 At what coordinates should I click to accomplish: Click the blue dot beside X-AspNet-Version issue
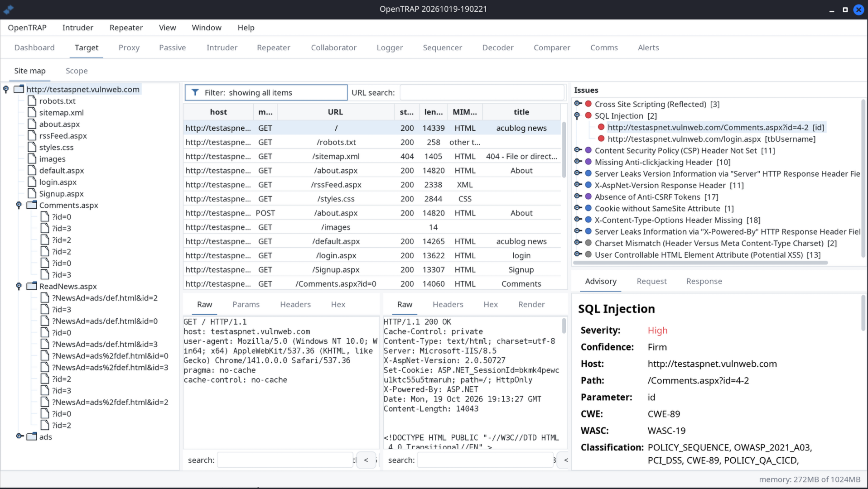click(588, 185)
